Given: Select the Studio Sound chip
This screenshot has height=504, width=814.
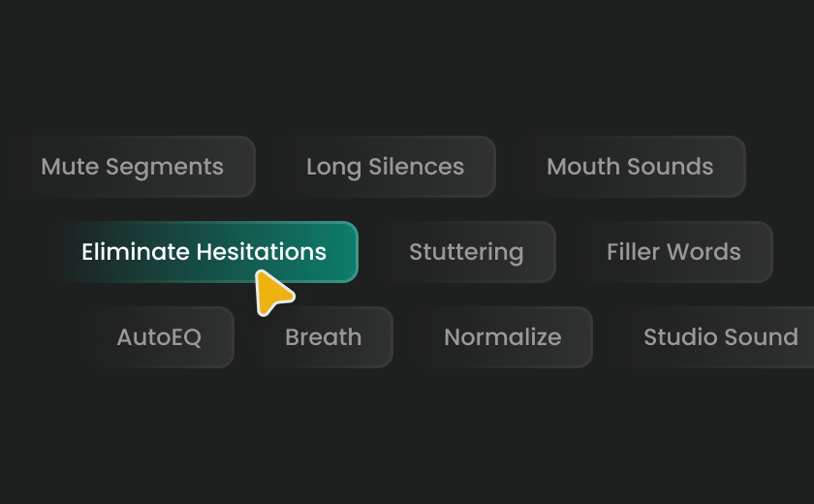Looking at the screenshot, I should click(x=718, y=337).
